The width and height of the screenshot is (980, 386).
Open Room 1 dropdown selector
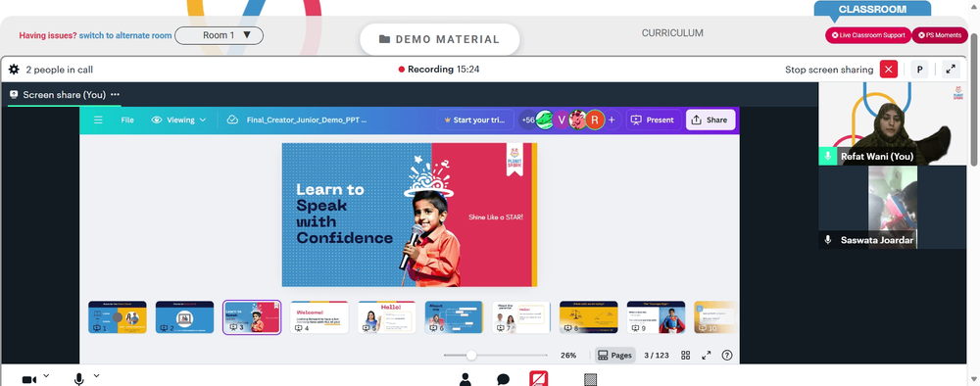pyautogui.click(x=219, y=35)
